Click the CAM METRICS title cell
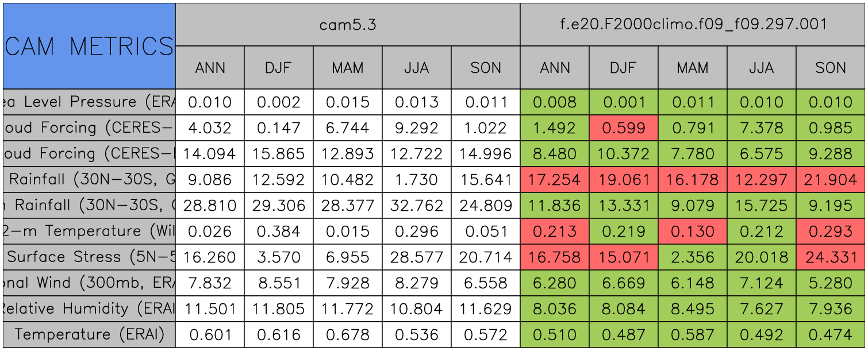Image resolution: width=868 pixels, height=351 pixels. click(89, 46)
